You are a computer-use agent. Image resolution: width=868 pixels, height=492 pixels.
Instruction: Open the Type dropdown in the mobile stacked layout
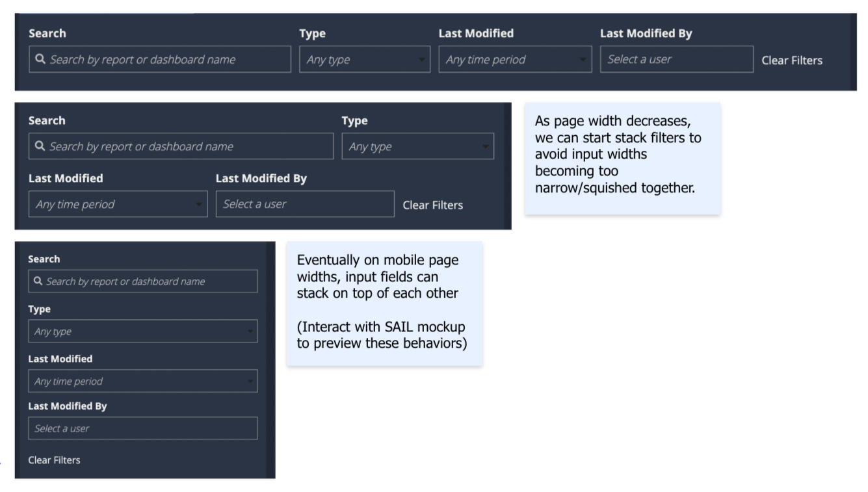point(142,331)
